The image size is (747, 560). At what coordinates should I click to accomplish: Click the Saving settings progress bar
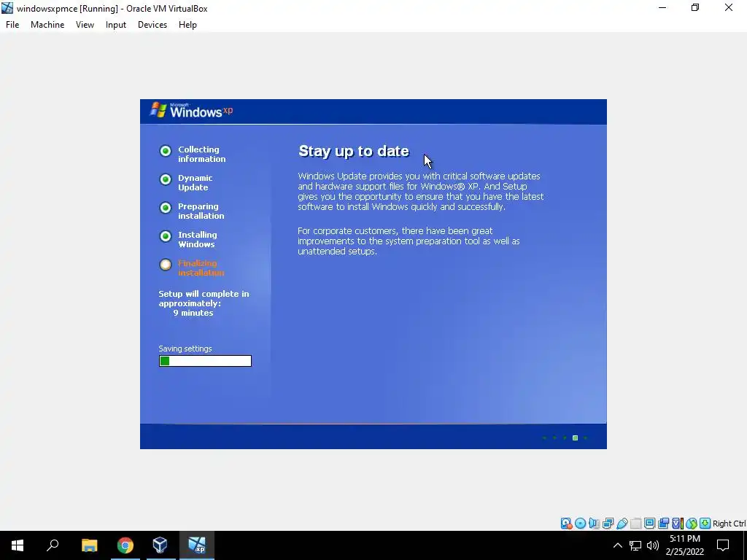pos(205,361)
